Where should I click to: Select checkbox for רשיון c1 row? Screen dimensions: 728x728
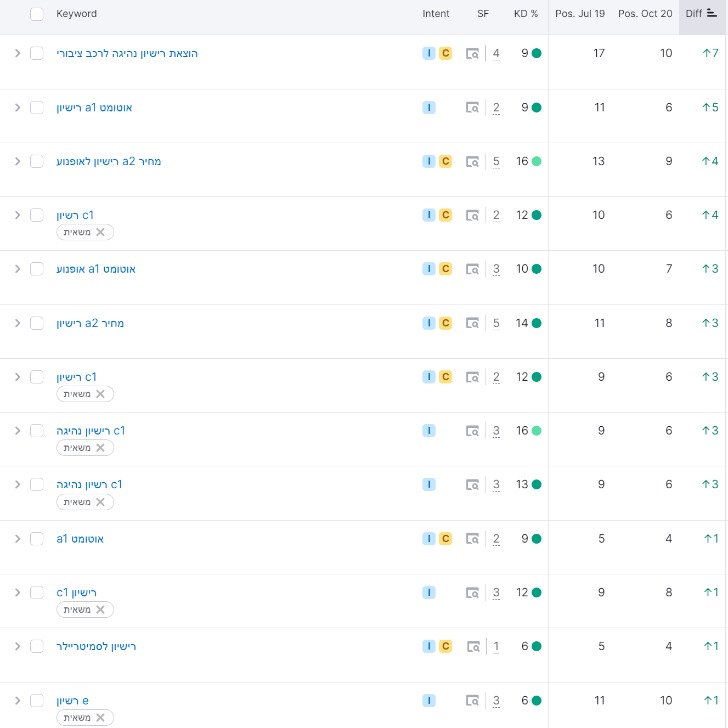pyautogui.click(x=37, y=215)
